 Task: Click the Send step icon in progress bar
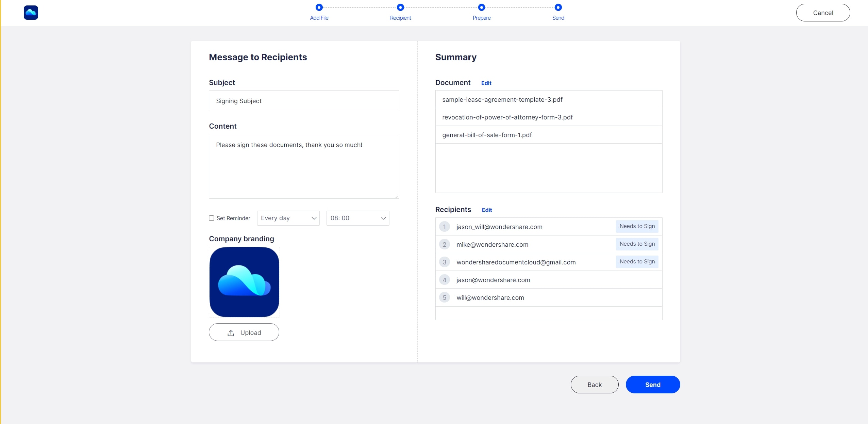pyautogui.click(x=558, y=7)
